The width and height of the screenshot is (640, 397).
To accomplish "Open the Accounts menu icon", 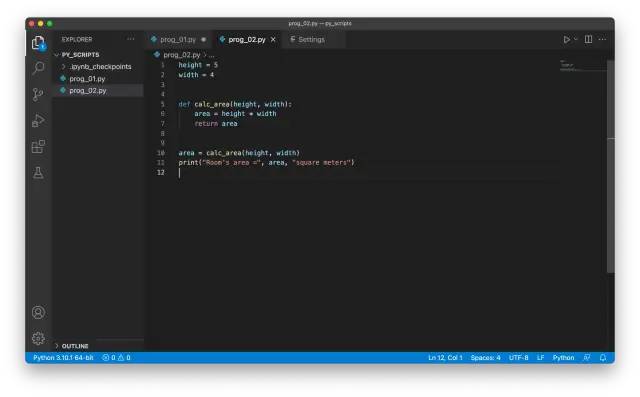I will pos(38,312).
